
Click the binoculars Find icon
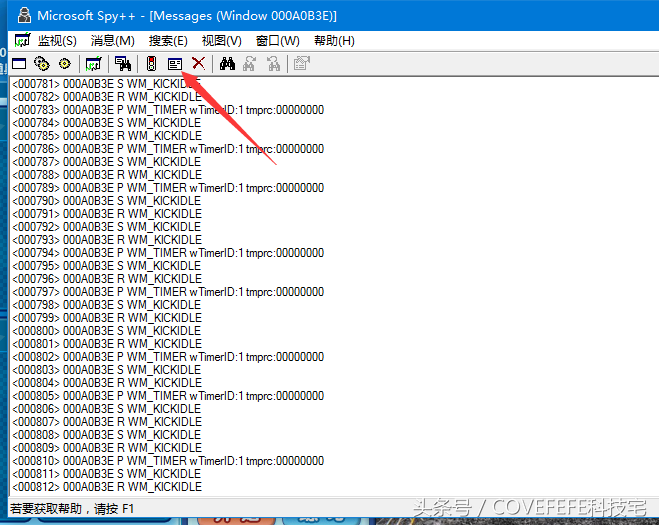point(227,64)
